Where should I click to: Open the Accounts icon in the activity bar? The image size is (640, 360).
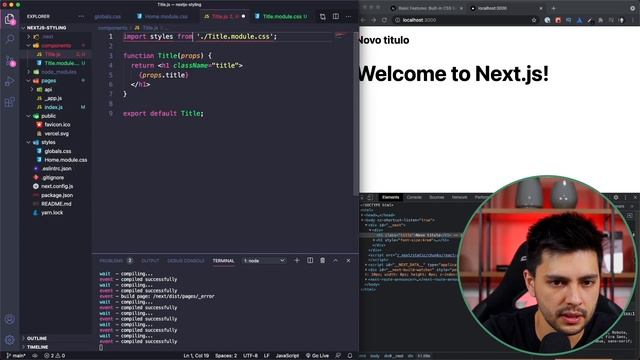pos(10,319)
